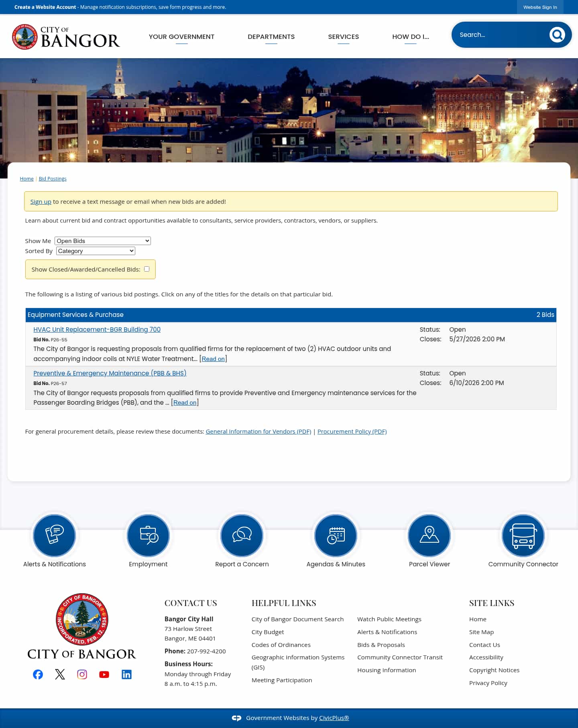
Task: Open the Bids & Proposals link
Action: (381, 645)
